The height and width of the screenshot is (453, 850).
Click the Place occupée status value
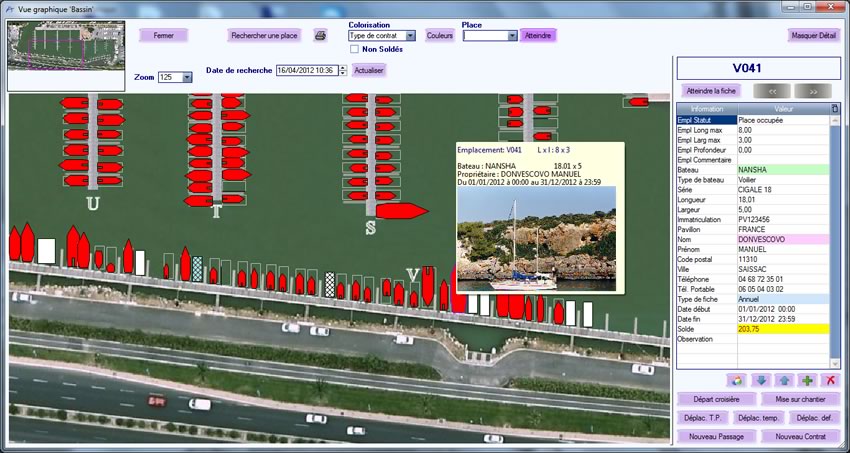click(x=783, y=120)
